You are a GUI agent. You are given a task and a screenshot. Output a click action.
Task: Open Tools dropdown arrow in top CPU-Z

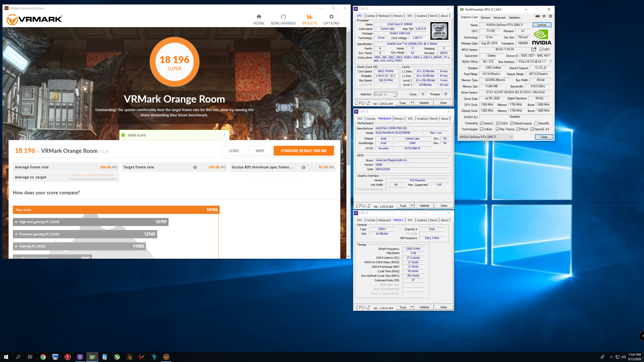pos(412,103)
